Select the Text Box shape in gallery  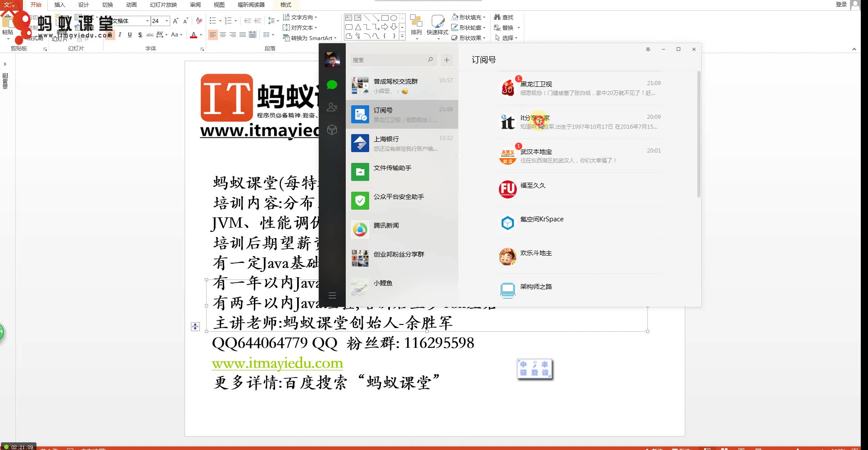348,18
